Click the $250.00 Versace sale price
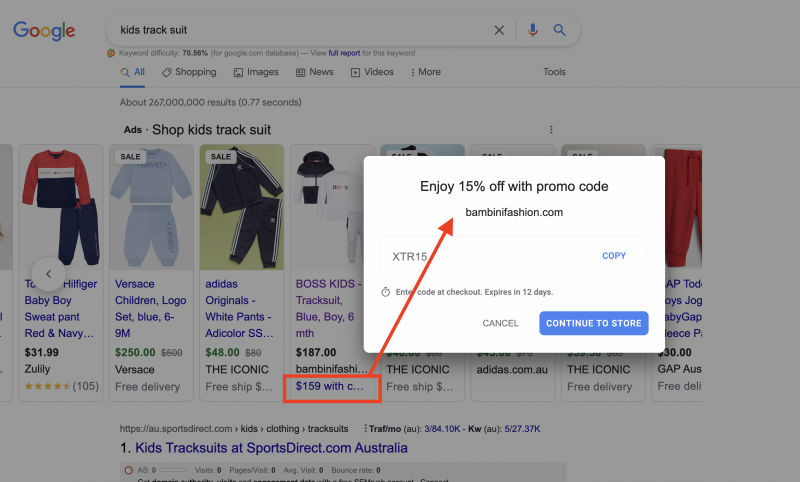Viewport: 800px width, 482px height. pos(135,352)
